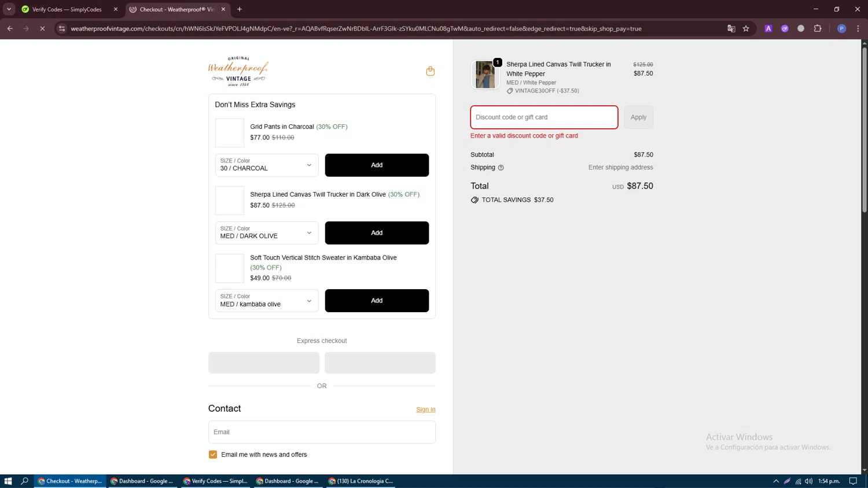Open the shopping cart bag icon
The image size is (868, 488).
(430, 71)
